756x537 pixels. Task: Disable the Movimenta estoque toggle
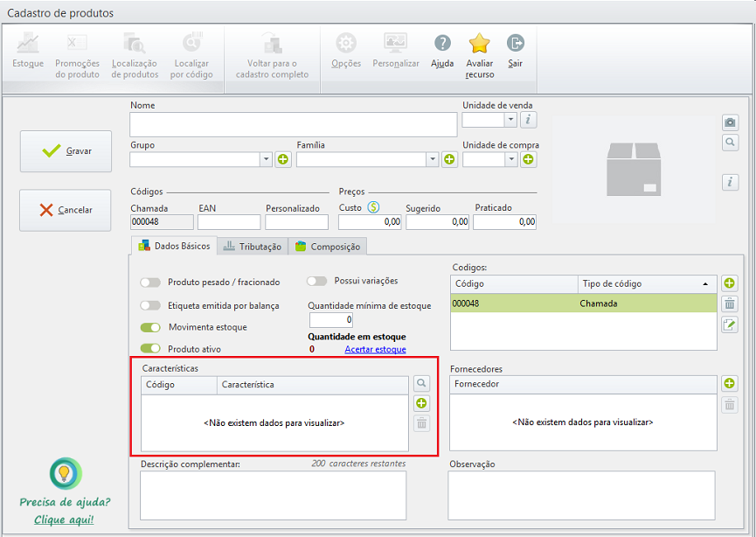(151, 327)
